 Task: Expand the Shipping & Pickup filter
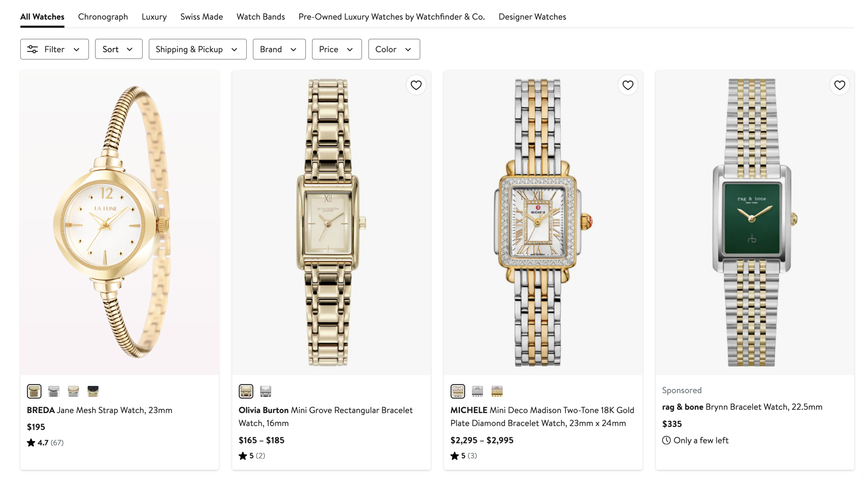(197, 49)
